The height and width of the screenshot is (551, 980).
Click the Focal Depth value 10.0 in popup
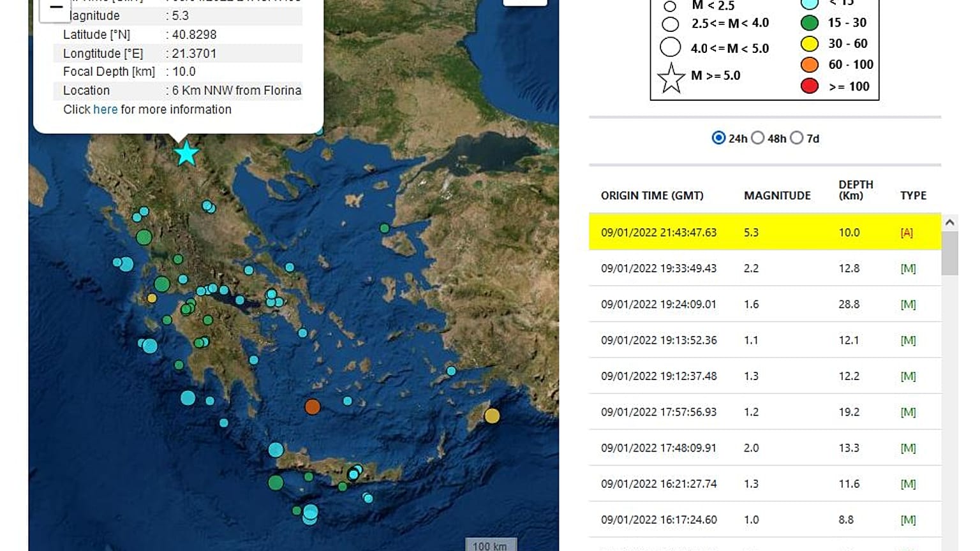(184, 71)
